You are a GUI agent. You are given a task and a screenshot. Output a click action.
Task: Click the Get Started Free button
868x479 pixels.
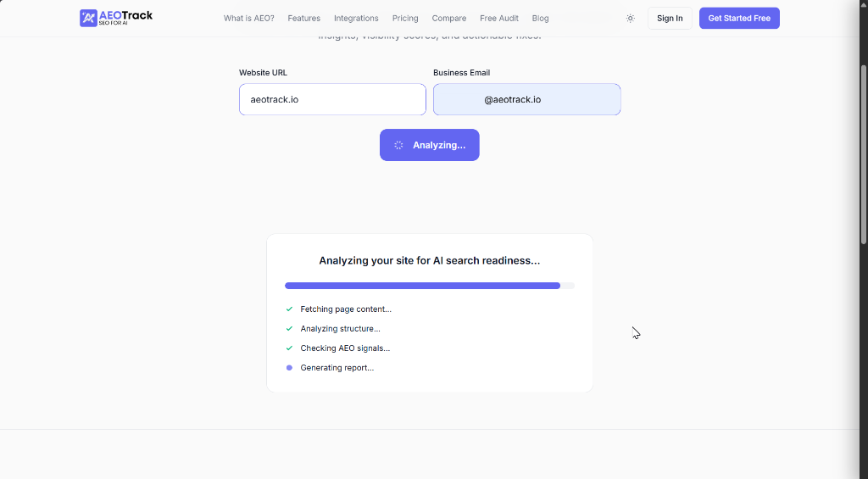[739, 19]
